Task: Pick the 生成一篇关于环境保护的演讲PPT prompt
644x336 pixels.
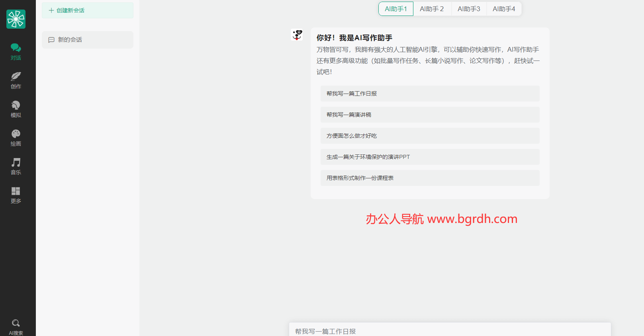Action: 430,157
